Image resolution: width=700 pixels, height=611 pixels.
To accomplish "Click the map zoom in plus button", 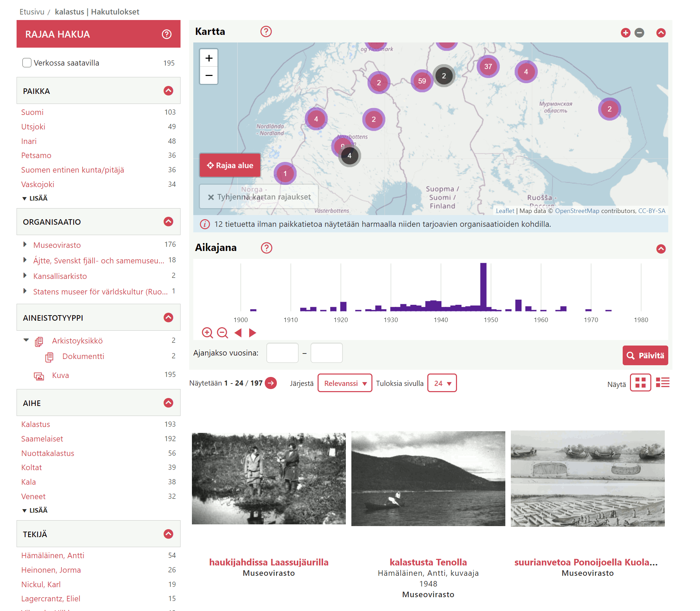I will point(209,58).
